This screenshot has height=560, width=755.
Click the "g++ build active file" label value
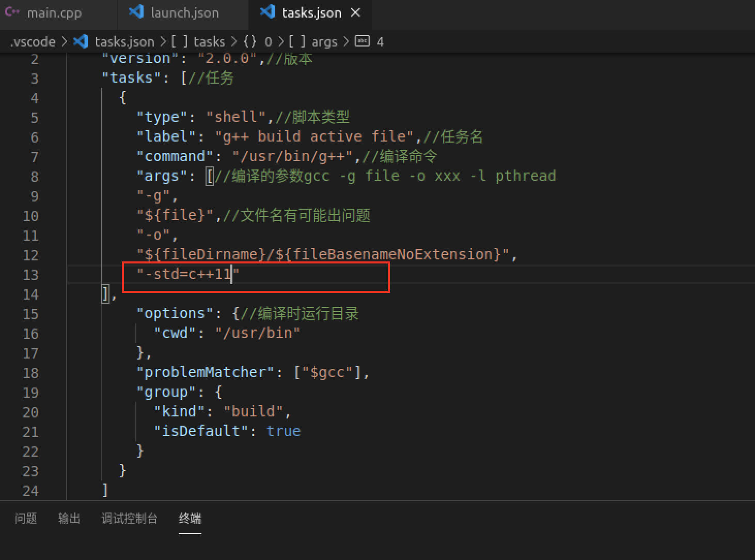[314, 136]
